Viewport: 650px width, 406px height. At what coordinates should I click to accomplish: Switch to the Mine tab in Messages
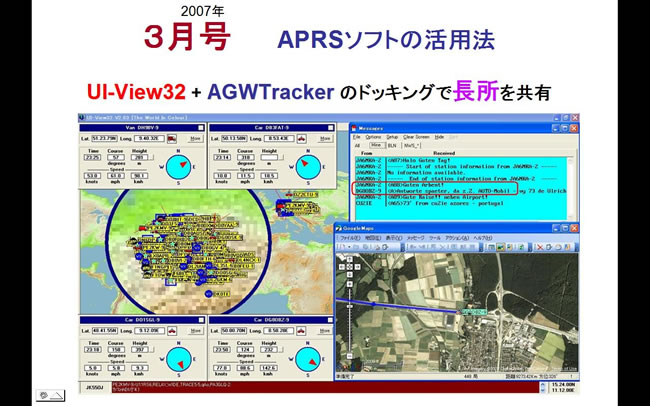pos(376,146)
